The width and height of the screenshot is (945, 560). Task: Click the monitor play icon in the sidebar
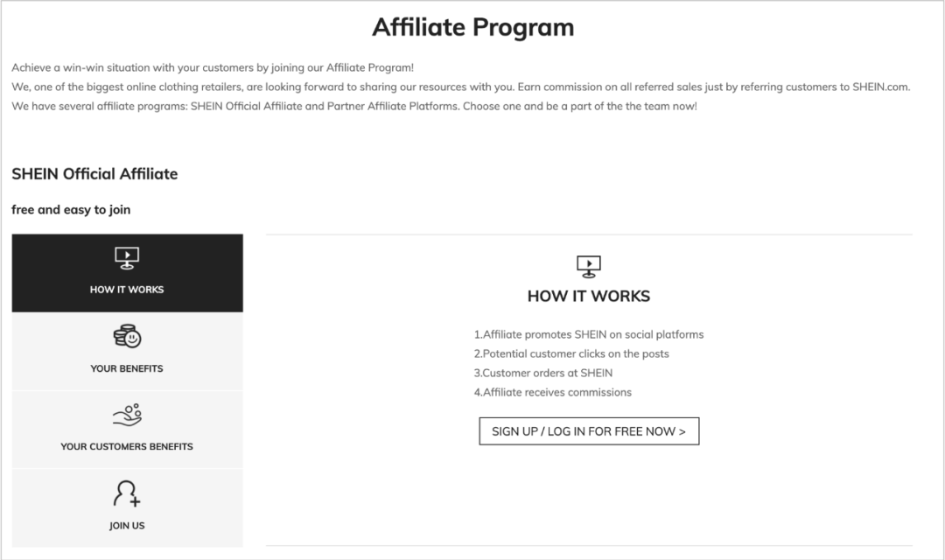pos(127,258)
